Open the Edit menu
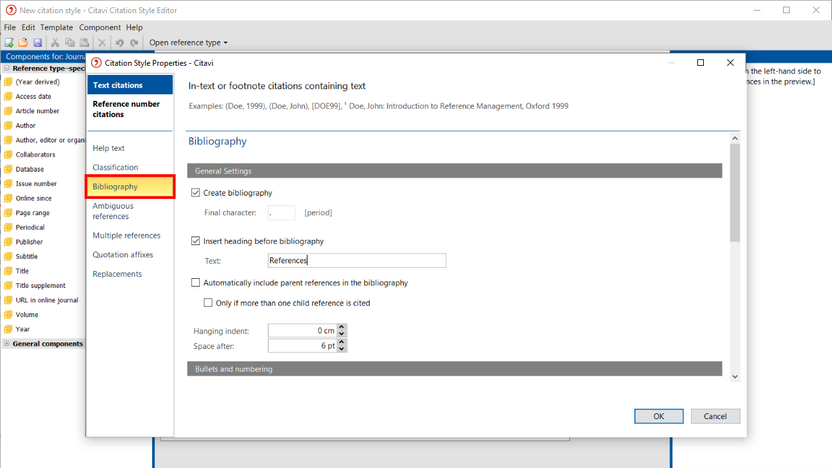Image resolution: width=832 pixels, height=468 pixels. tap(28, 27)
